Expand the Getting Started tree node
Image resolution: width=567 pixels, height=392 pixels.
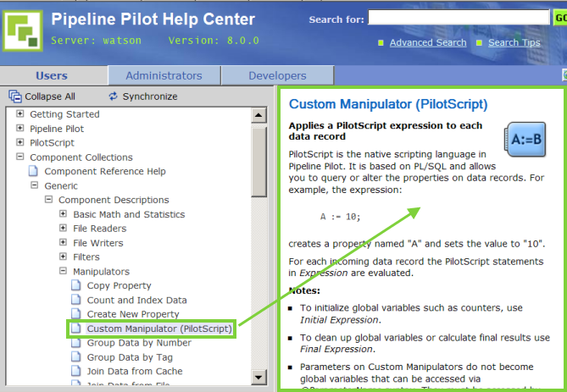20,114
